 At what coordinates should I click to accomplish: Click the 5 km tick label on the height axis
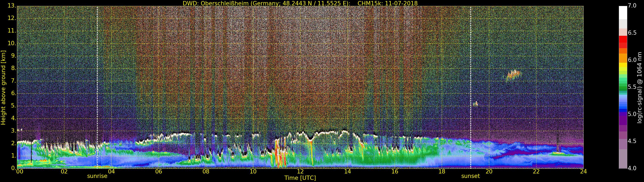[x=14, y=106]
